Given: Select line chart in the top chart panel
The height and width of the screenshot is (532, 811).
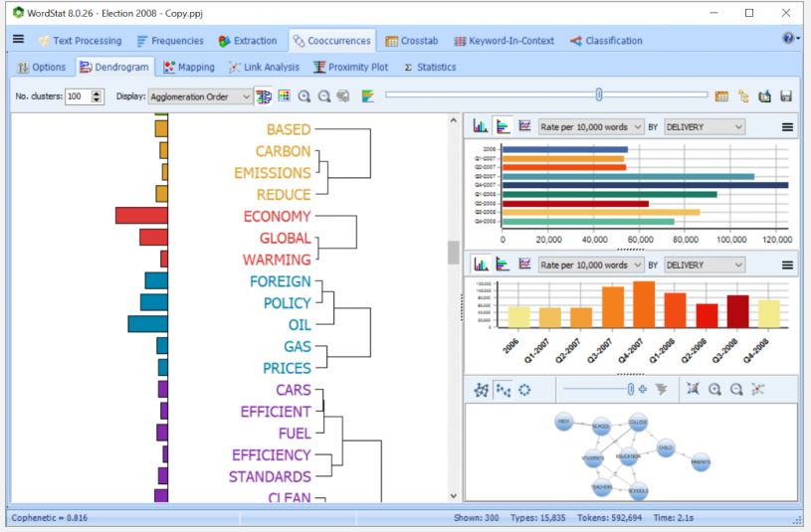Looking at the screenshot, I should (524, 126).
